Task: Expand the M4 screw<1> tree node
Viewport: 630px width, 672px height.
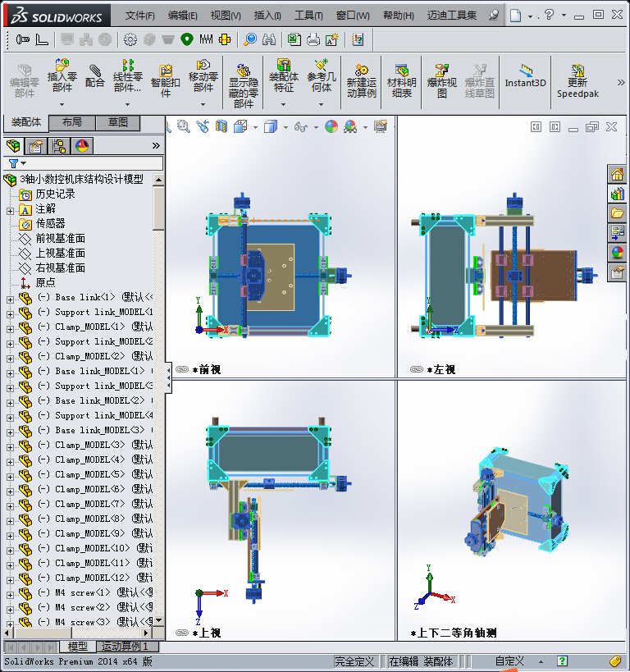Action: coord(11,596)
